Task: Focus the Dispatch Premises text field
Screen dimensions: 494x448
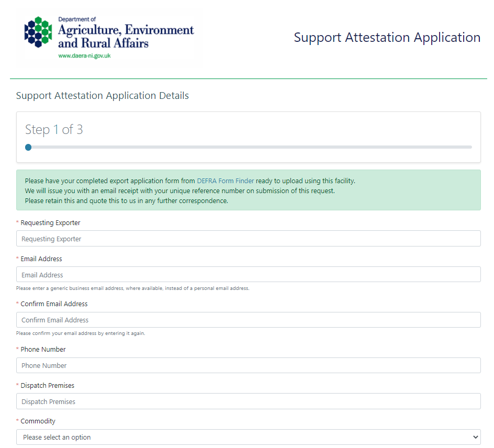Action: pyautogui.click(x=248, y=401)
